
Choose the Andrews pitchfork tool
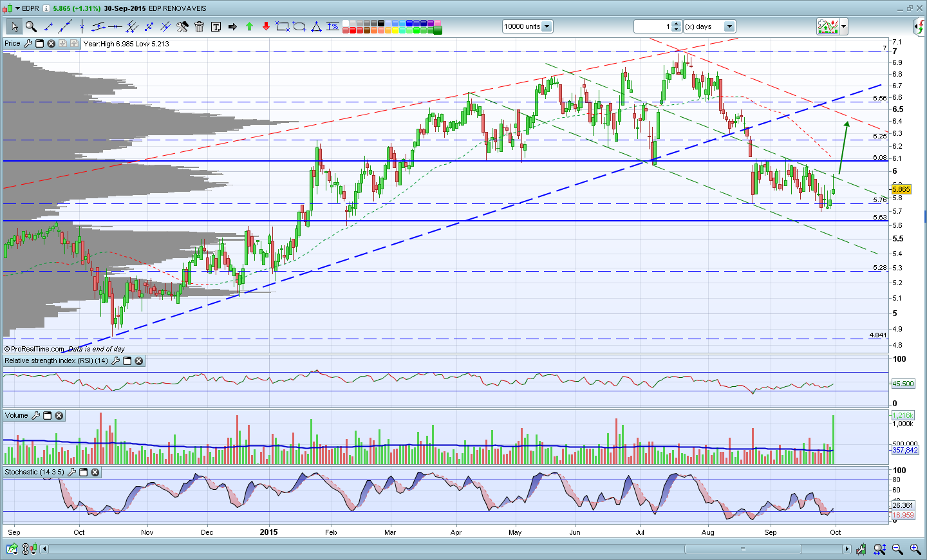tap(132, 26)
